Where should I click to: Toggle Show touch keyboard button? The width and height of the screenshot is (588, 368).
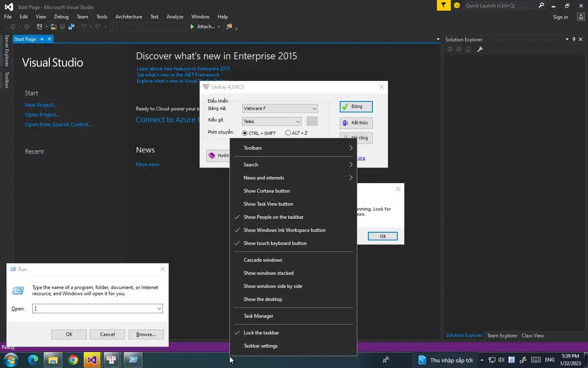coord(293,243)
